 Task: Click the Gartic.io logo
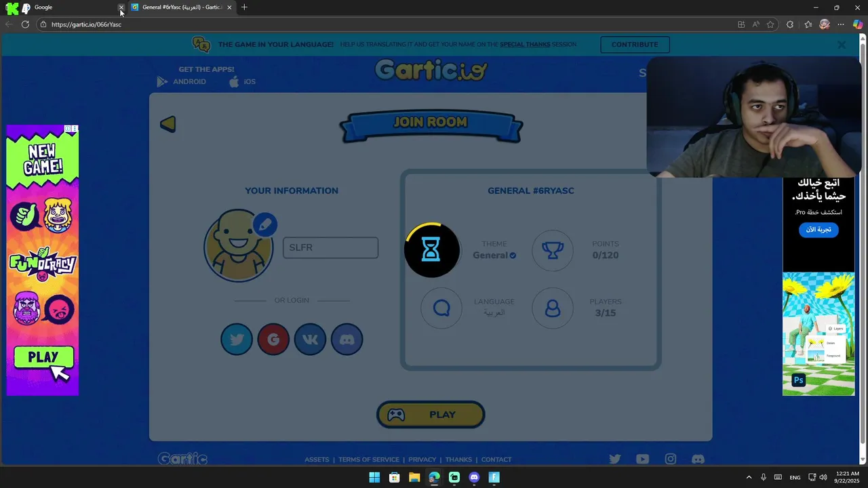tap(431, 70)
